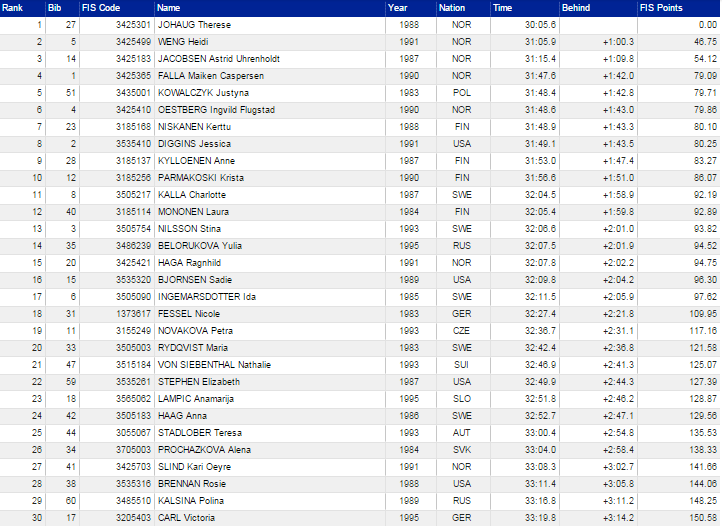Click gap value +1:00.3
This screenshot has height=526, width=722.
[x=618, y=42]
